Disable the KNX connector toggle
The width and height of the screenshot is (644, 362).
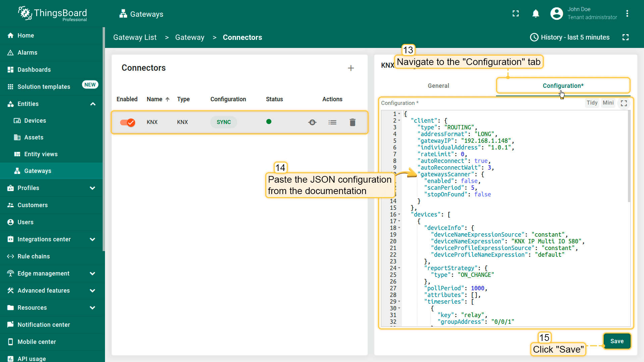tap(127, 122)
